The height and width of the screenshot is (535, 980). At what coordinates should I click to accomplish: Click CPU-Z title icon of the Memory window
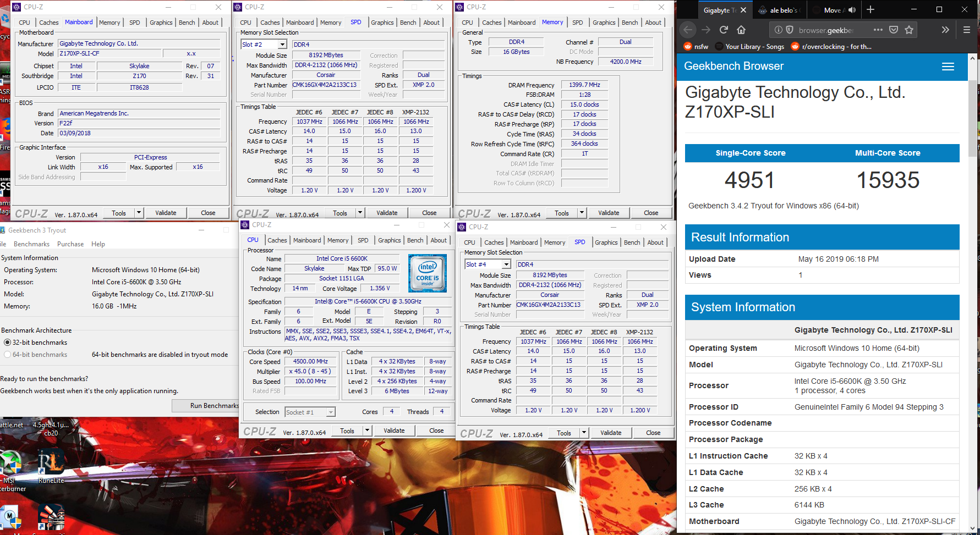click(460, 7)
